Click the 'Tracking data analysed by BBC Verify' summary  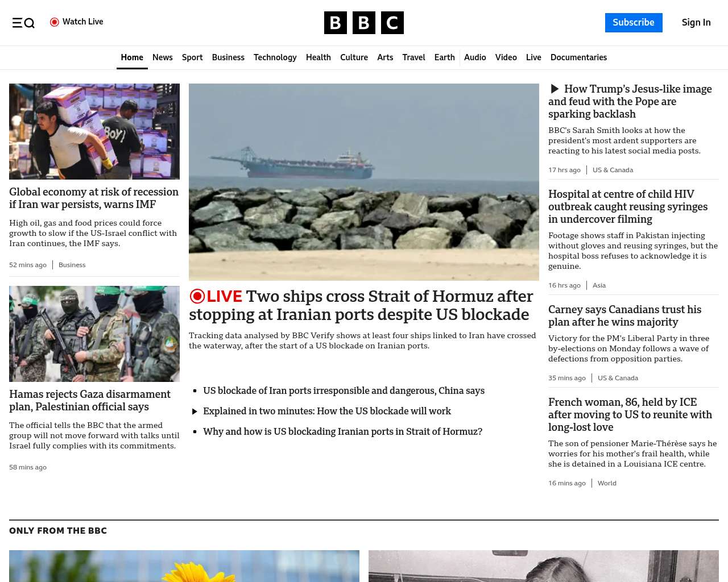click(362, 340)
